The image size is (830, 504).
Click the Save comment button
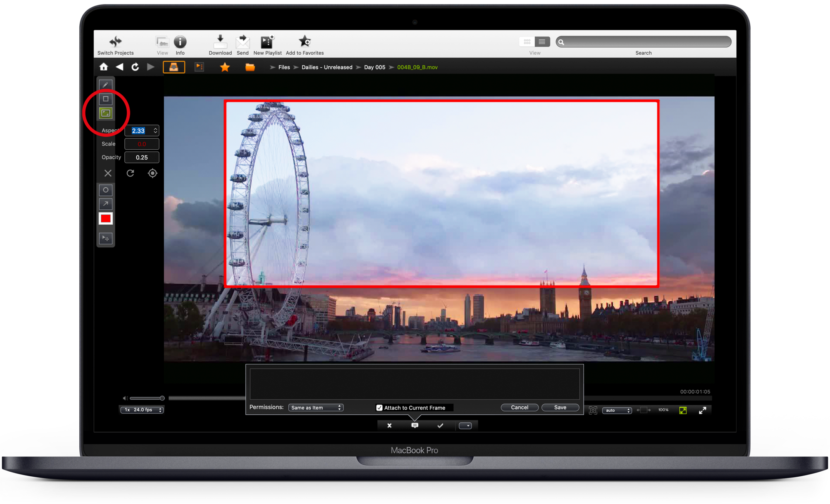click(x=560, y=407)
